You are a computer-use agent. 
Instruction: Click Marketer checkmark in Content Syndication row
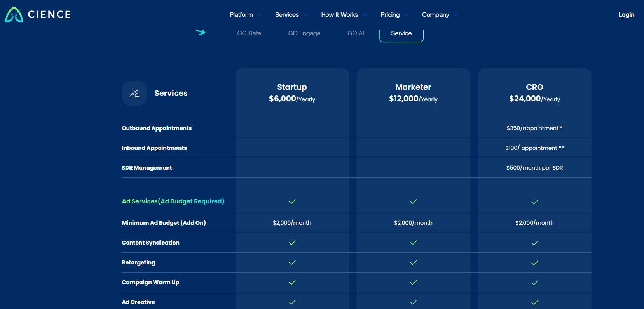click(x=414, y=243)
